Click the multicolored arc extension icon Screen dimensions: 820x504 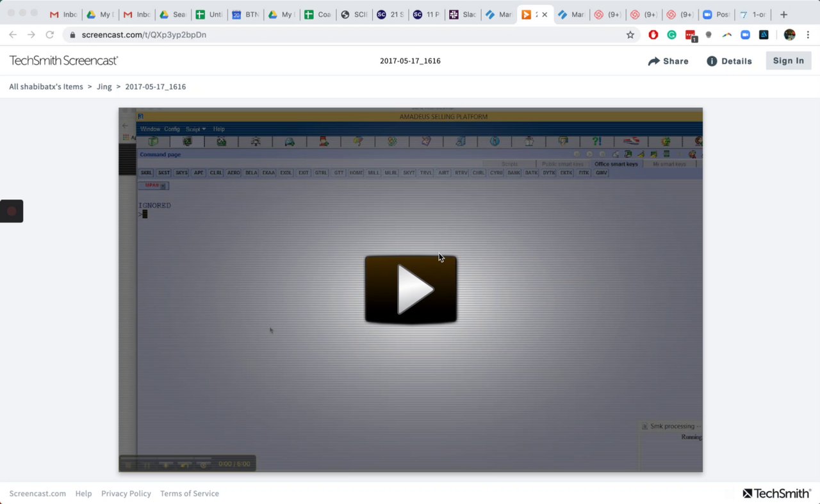point(727,35)
